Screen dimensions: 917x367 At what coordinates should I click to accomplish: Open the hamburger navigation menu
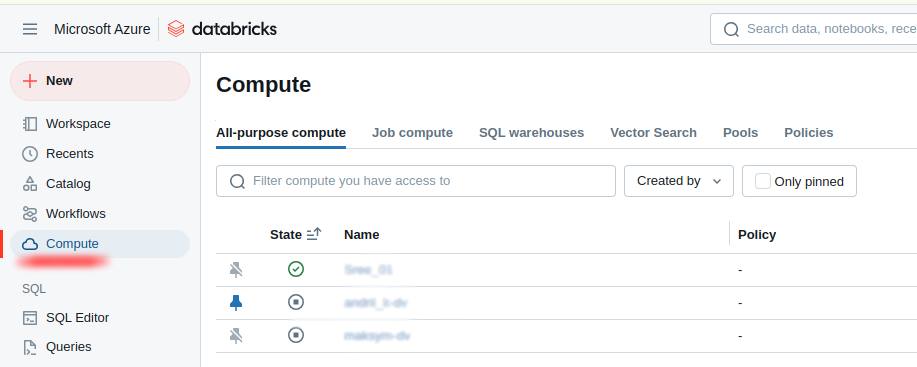coord(30,29)
